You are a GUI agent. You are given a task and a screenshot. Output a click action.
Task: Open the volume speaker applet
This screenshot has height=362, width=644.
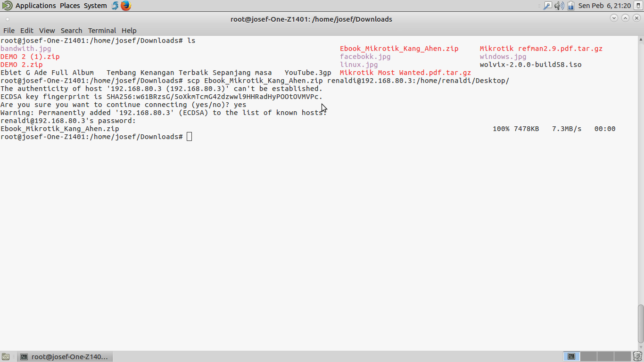tap(559, 6)
